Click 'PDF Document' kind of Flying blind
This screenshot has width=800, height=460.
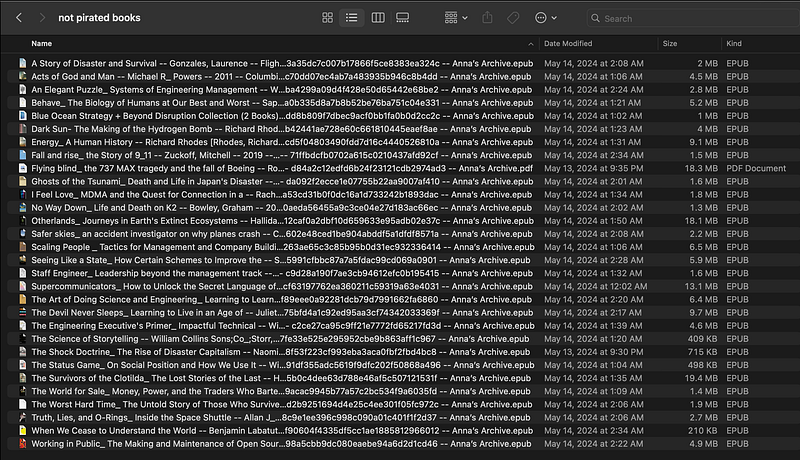(x=756, y=168)
